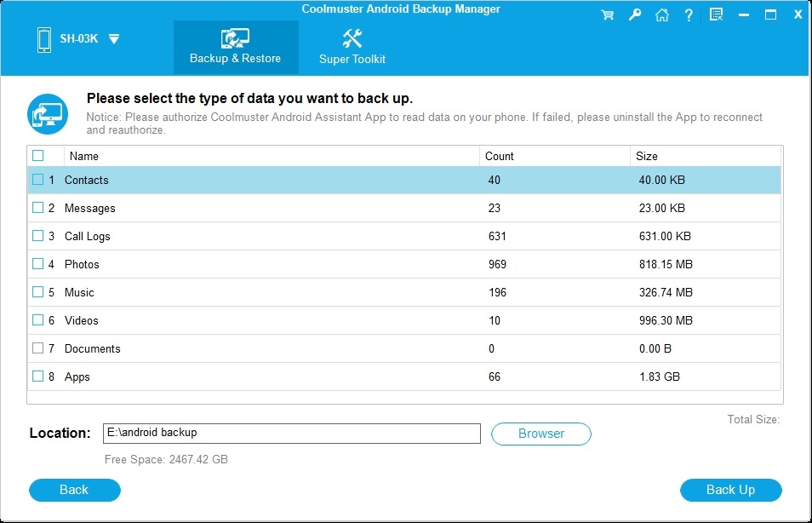Toggle the select-all checkbox in header
This screenshot has width=812, height=523.
[x=37, y=156]
